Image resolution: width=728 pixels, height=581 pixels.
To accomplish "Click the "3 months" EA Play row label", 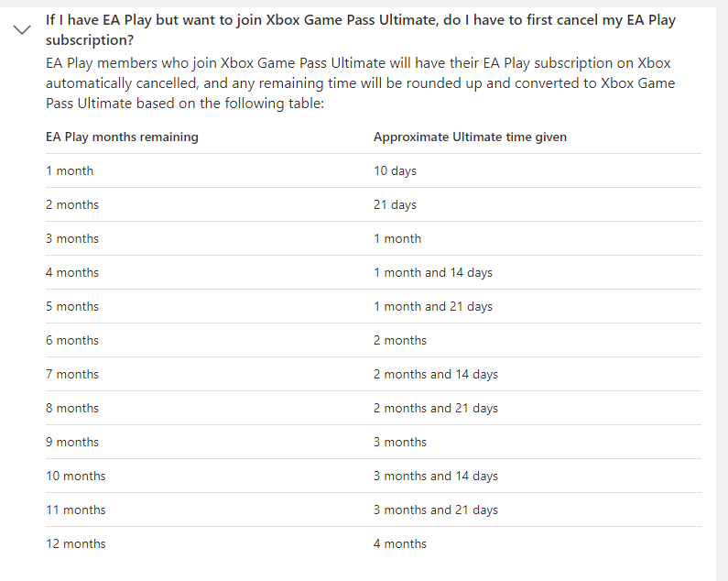I will tap(72, 239).
